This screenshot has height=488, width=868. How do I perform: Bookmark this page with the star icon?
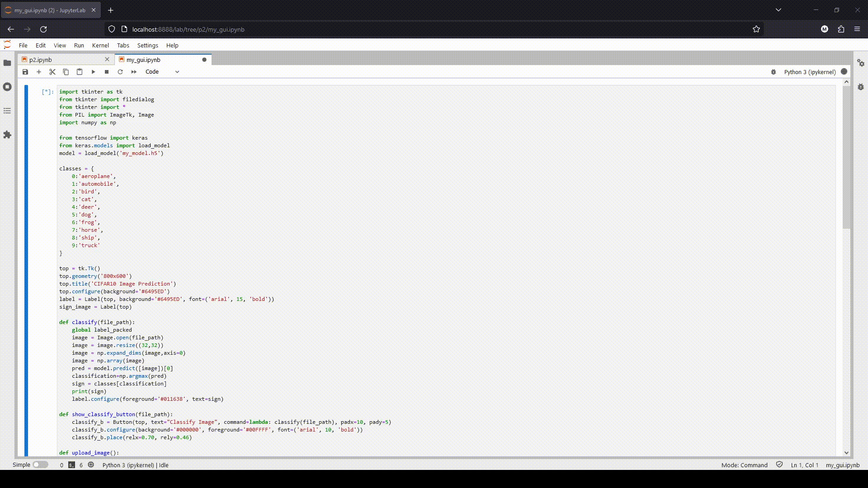point(756,29)
